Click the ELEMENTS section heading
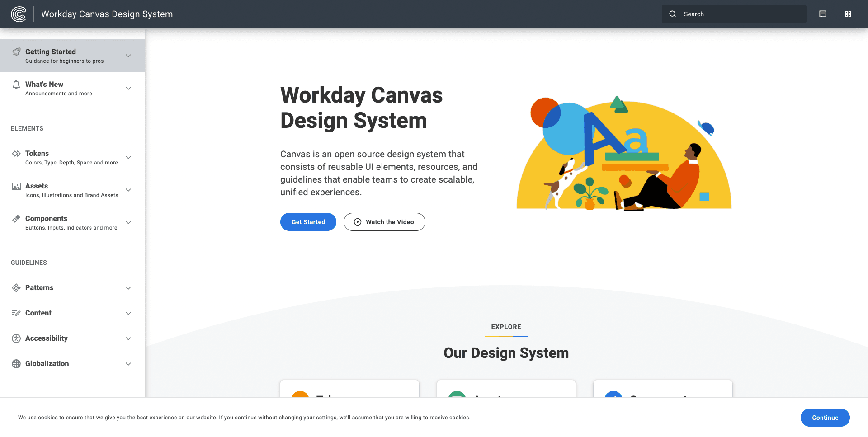Image resolution: width=868 pixels, height=437 pixels. tap(27, 128)
